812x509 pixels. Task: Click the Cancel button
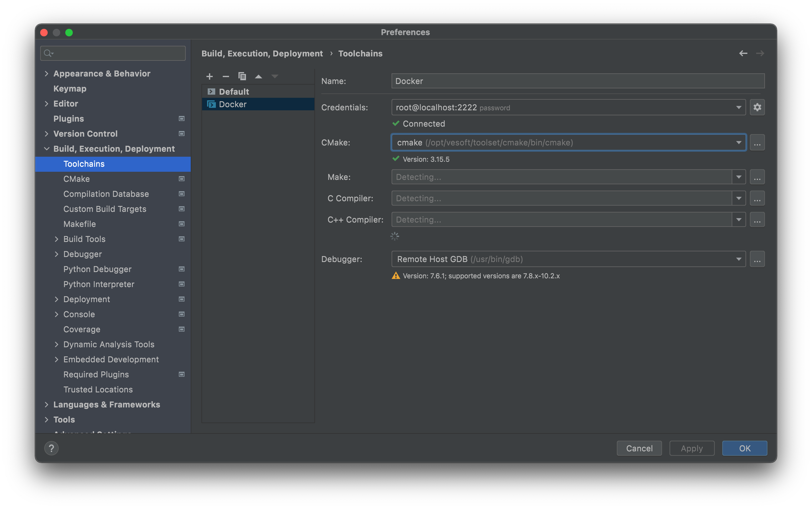[639, 449]
